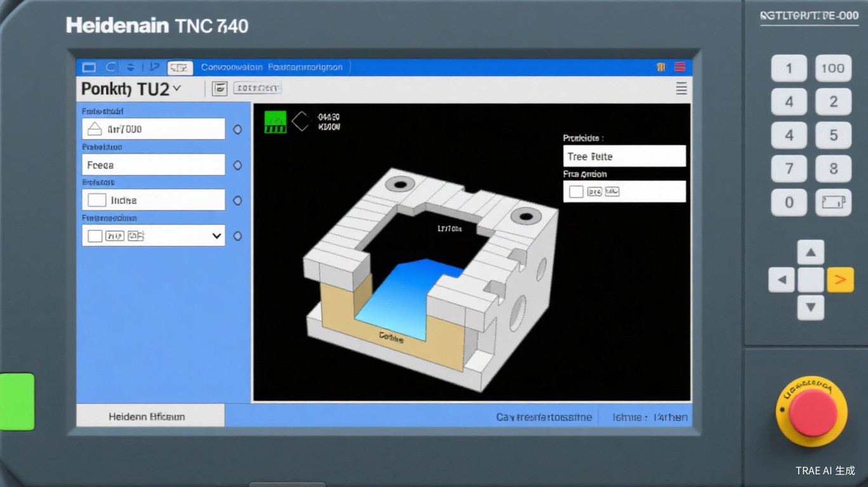The height and width of the screenshot is (487, 868).
Task: Tap the 1 key on the keypad
Action: coord(789,68)
